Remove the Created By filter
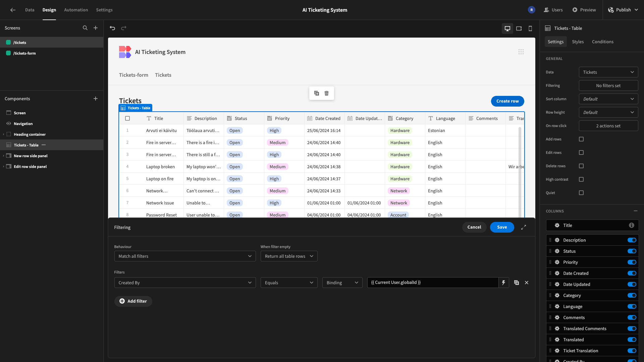 527,283
